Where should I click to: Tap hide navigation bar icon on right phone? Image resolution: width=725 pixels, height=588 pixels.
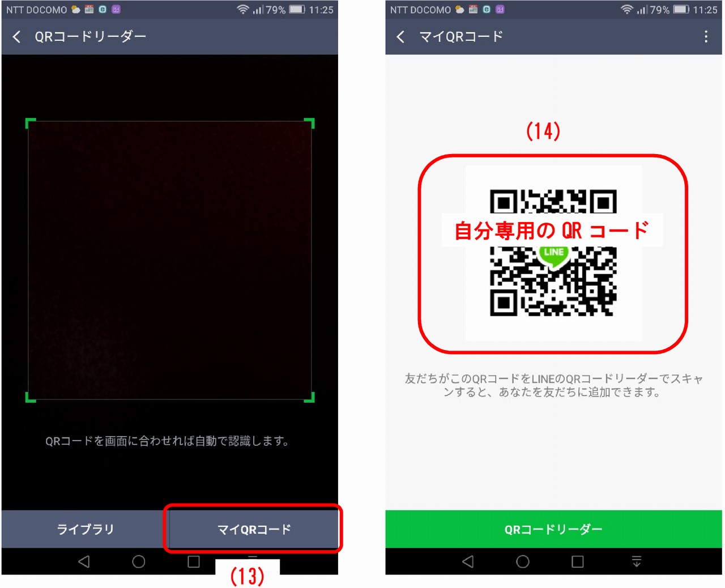[637, 561]
